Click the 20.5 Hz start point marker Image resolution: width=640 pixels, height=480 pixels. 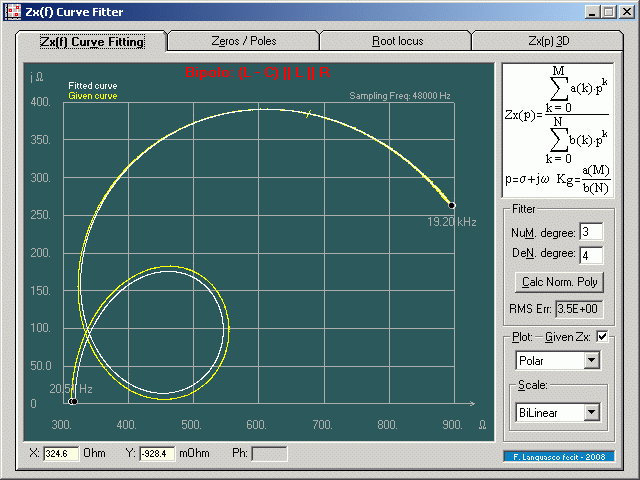coord(73,402)
